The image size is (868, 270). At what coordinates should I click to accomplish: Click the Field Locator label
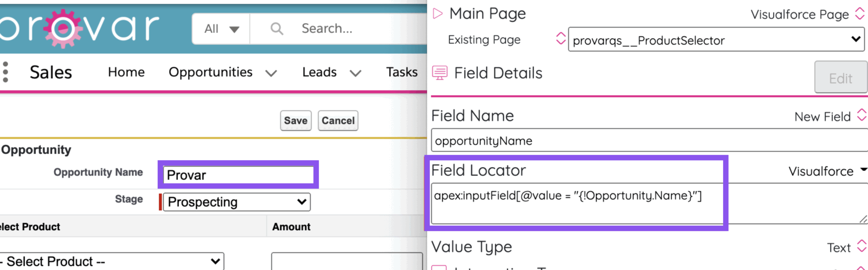tap(478, 170)
